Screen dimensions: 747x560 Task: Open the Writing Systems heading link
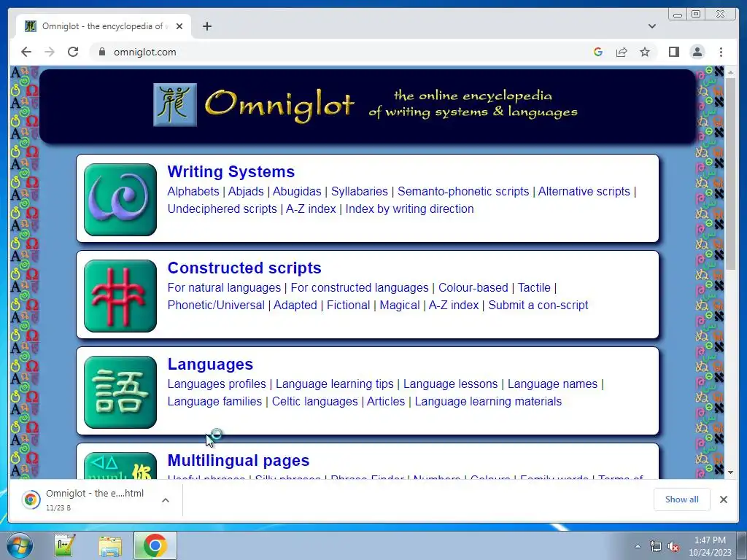pos(231,171)
